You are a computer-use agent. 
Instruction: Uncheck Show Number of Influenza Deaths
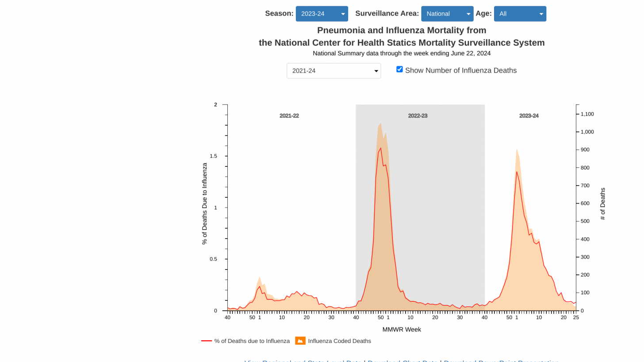coord(399,69)
